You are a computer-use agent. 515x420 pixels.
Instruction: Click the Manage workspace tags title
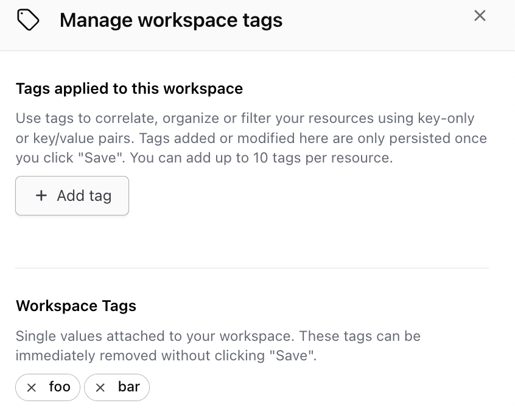[x=171, y=21]
